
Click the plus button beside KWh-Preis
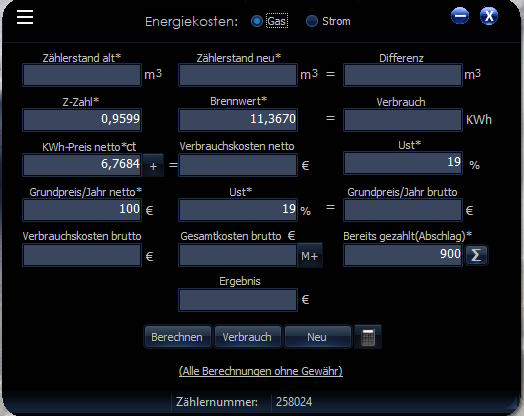[x=153, y=166]
